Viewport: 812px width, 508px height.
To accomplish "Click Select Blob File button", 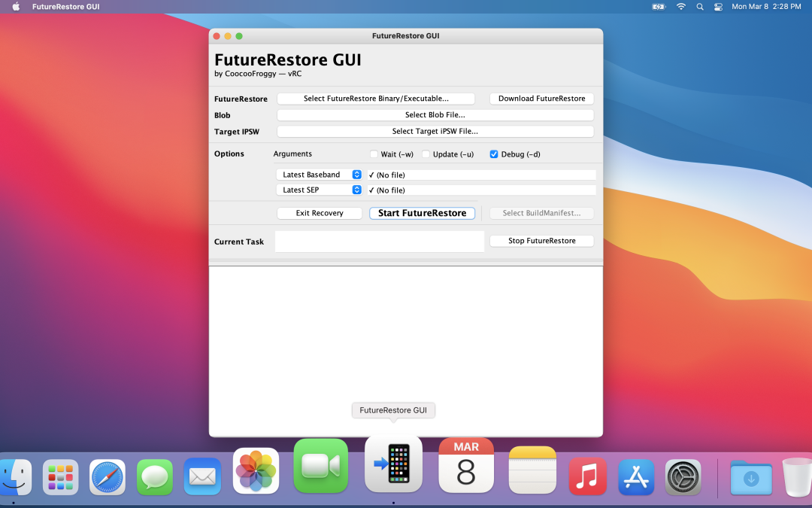I will [435, 115].
